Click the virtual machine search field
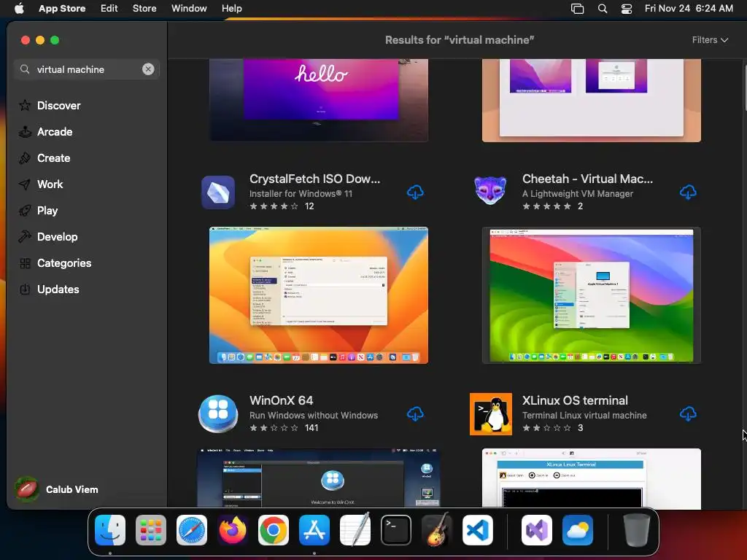 click(86, 69)
